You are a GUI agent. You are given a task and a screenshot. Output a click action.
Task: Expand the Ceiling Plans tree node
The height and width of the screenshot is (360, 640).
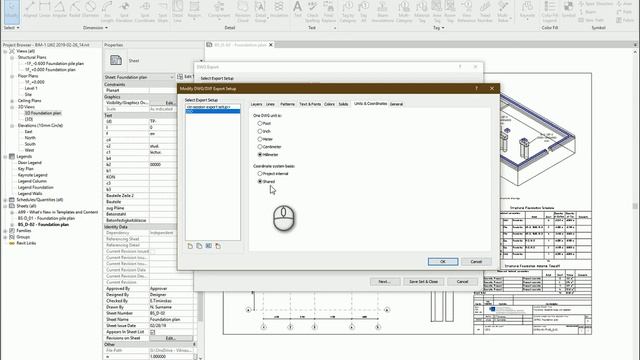(12, 101)
